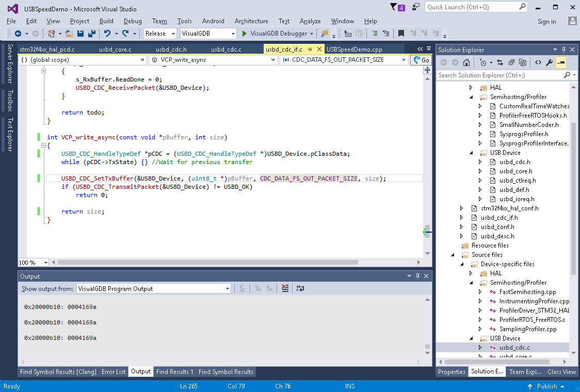
Task: Click the Uncomment selected lines icon
Action: click(x=386, y=34)
